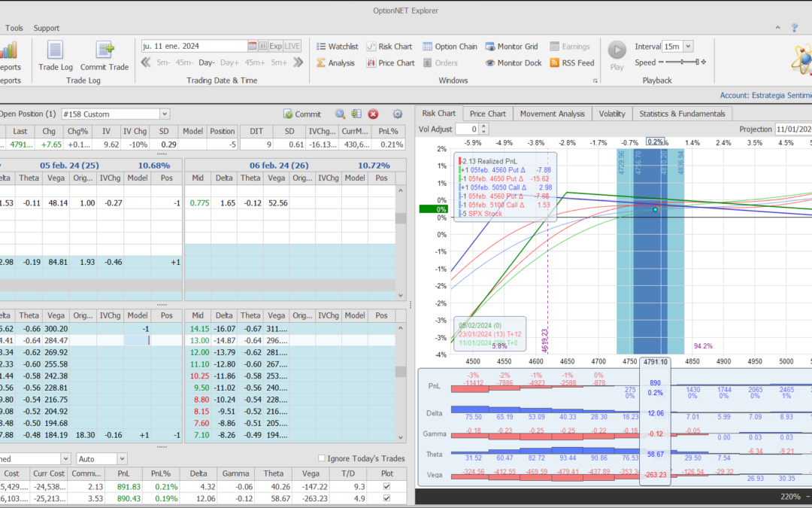Enable Ignore Today's Trades checkbox
812x508 pixels.
click(x=322, y=458)
